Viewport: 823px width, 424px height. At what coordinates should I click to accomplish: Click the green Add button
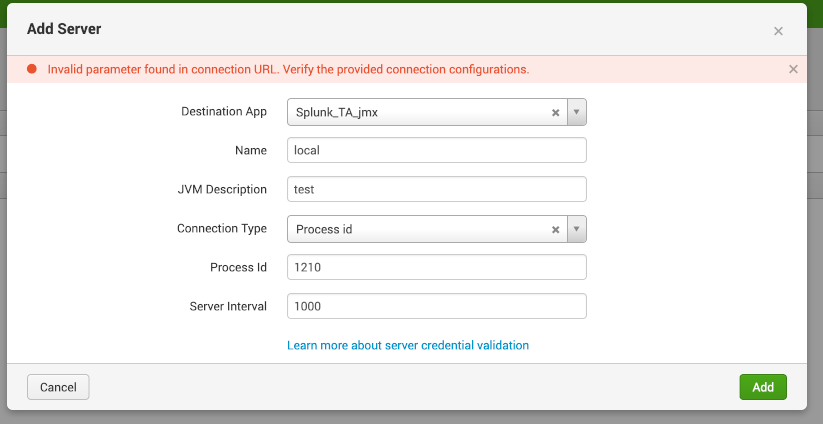click(x=763, y=387)
